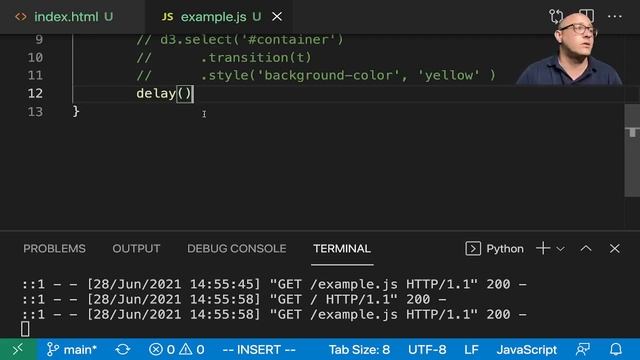Viewport: 640px width, 360px height.
Task: Click the closing brace on line 13
Action: click(76, 111)
